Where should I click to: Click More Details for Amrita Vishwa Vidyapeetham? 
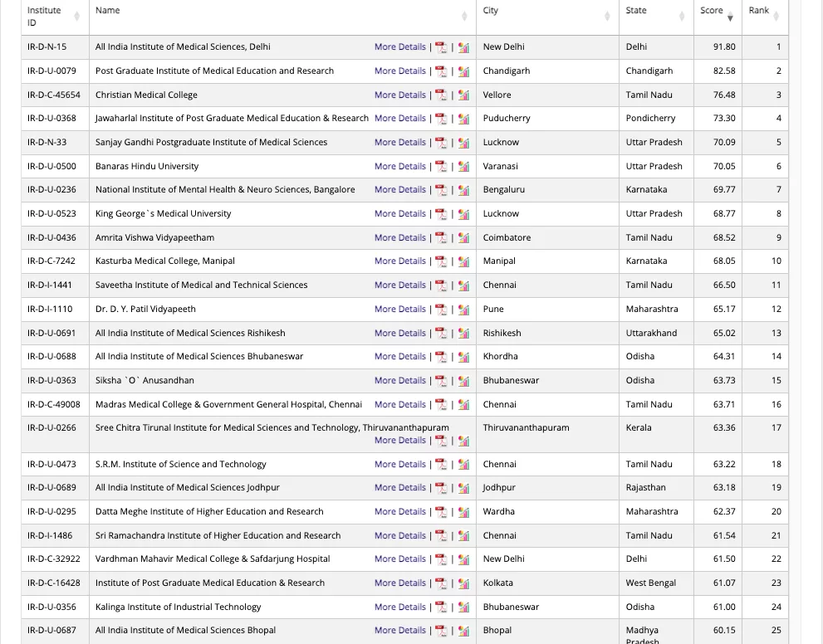pyautogui.click(x=399, y=238)
